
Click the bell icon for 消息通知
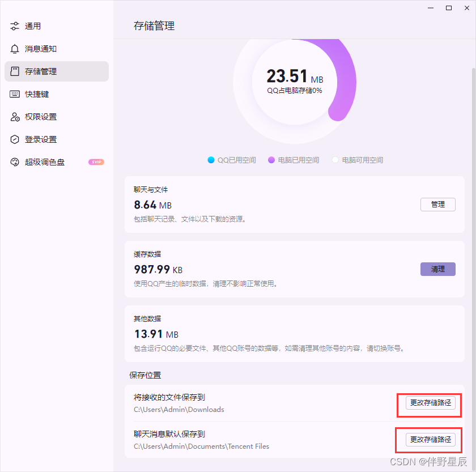click(x=15, y=49)
